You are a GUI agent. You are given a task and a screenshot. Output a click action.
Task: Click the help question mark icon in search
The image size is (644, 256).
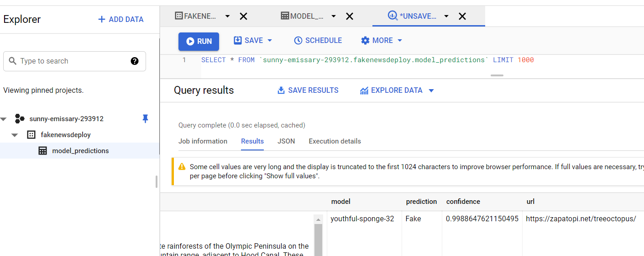[135, 61]
